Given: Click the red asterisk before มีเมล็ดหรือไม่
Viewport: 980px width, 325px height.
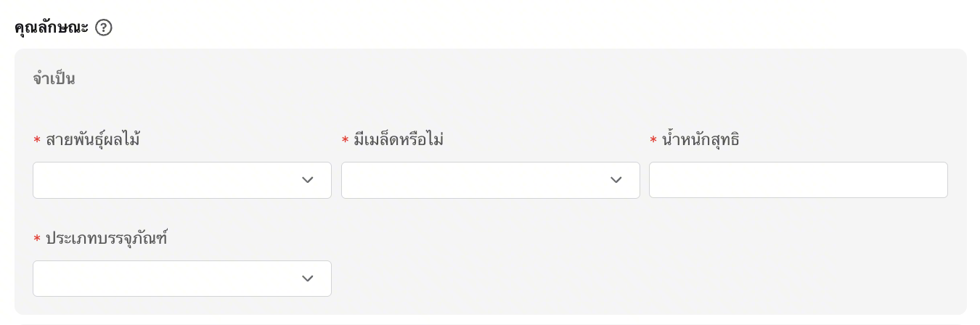Looking at the screenshot, I should click(x=346, y=141).
